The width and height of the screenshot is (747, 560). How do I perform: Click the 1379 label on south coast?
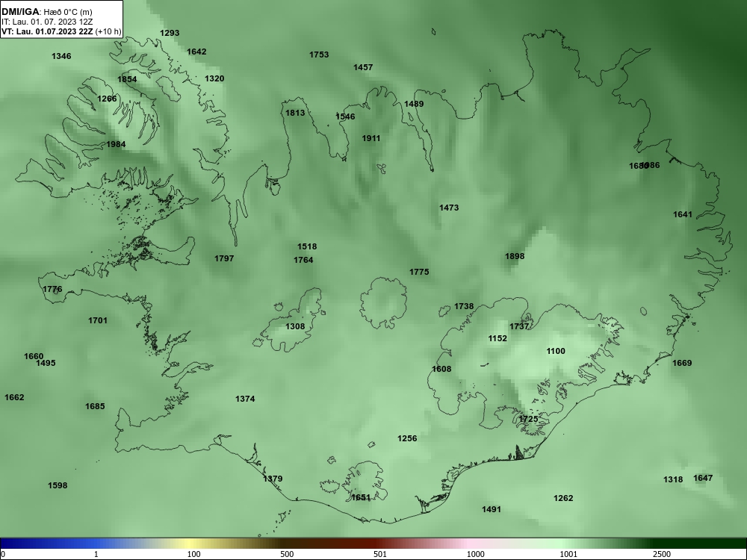point(273,479)
